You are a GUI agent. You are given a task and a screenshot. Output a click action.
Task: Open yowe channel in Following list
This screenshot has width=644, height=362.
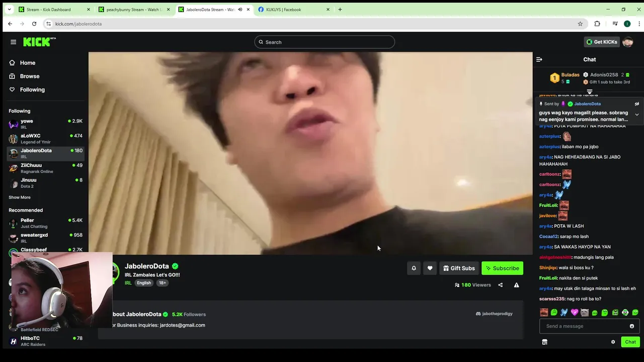[x=45, y=124]
